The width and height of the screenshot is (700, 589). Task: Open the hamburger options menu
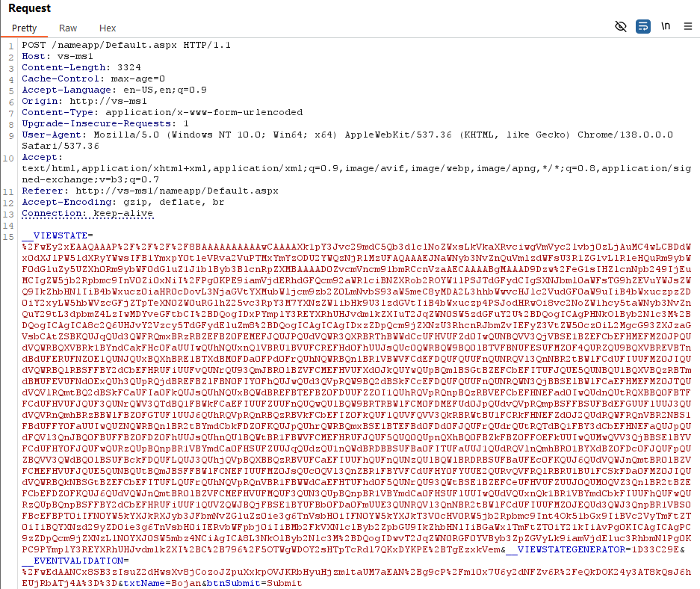(688, 26)
